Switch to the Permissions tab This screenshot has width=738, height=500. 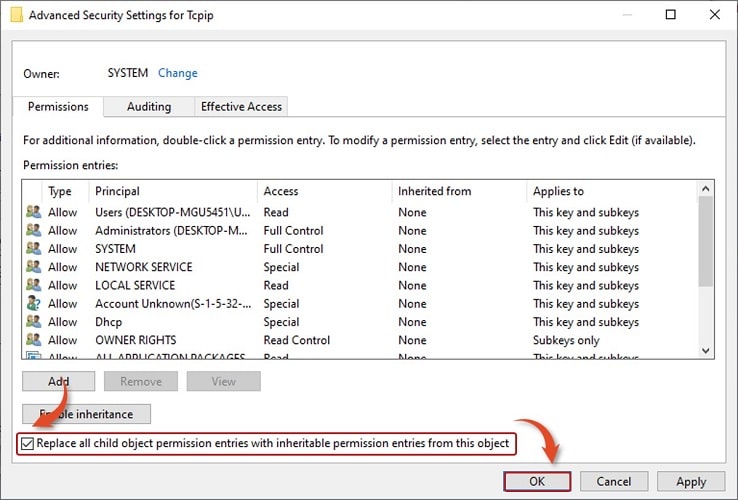pos(58,106)
